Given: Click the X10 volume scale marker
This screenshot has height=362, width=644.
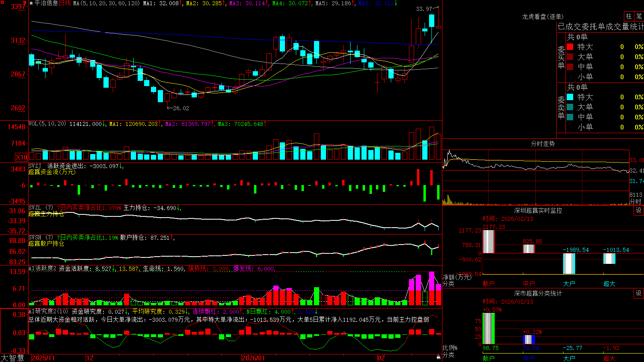Looking at the screenshot, I should (x=21, y=157).
